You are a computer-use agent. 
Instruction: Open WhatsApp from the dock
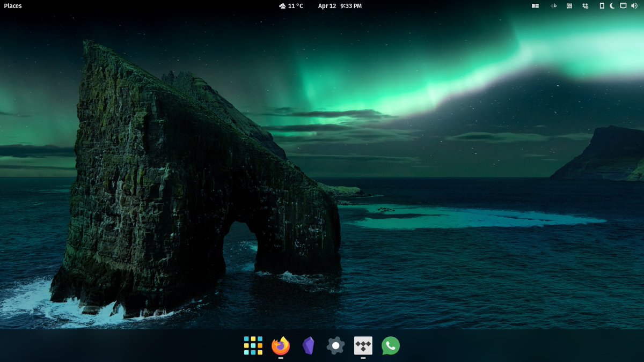coord(391,346)
